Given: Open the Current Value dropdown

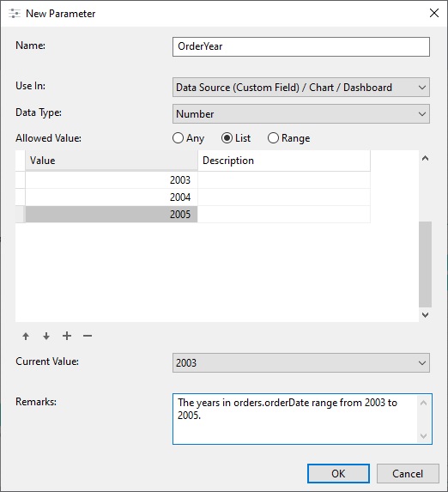Looking at the screenshot, I should [x=301, y=362].
